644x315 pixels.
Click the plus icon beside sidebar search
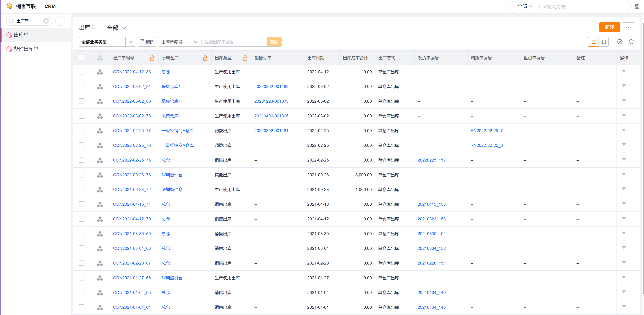60,21
